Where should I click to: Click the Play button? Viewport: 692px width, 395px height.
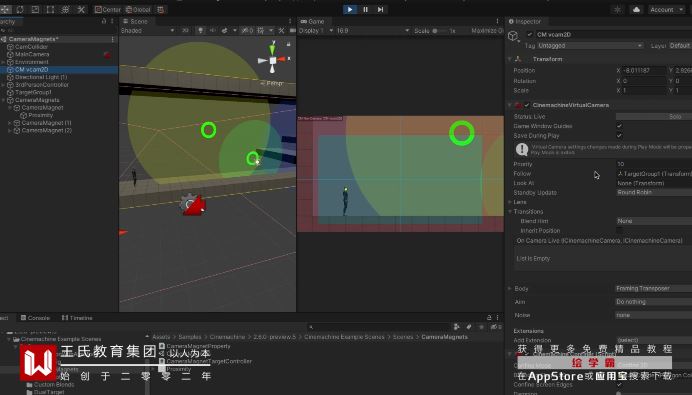pos(350,9)
